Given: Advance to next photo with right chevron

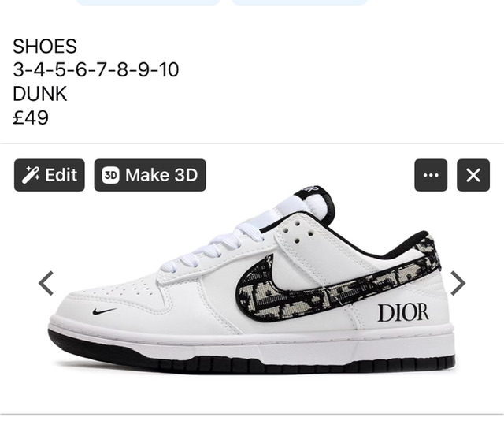Looking at the screenshot, I should pos(458,283).
